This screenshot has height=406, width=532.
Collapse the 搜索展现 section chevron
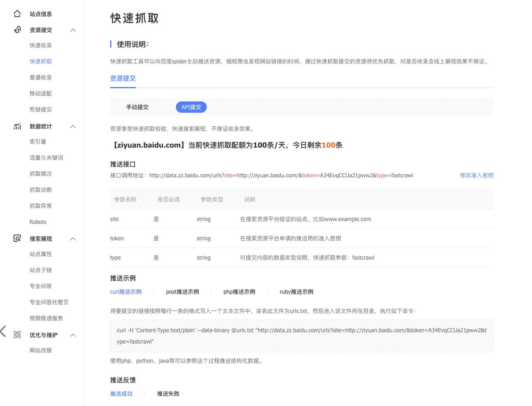pos(73,239)
